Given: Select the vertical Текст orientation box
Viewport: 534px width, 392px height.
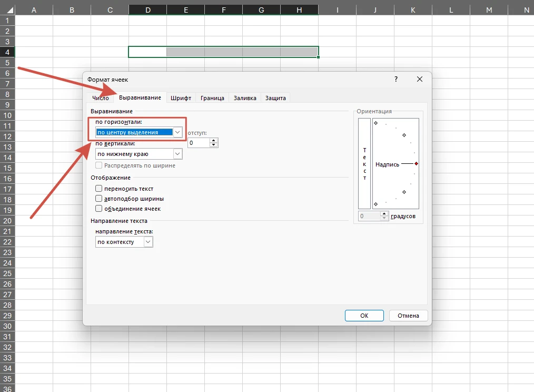Looking at the screenshot, I should click(x=364, y=164).
